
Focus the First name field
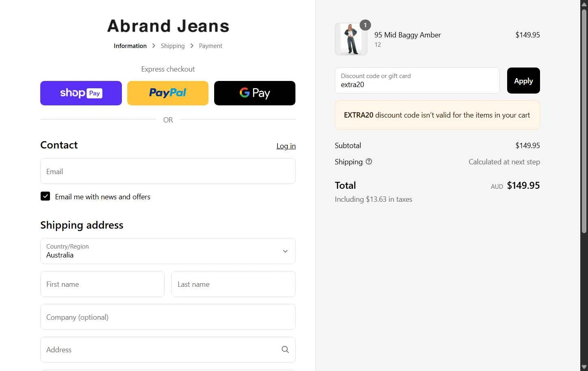102,284
